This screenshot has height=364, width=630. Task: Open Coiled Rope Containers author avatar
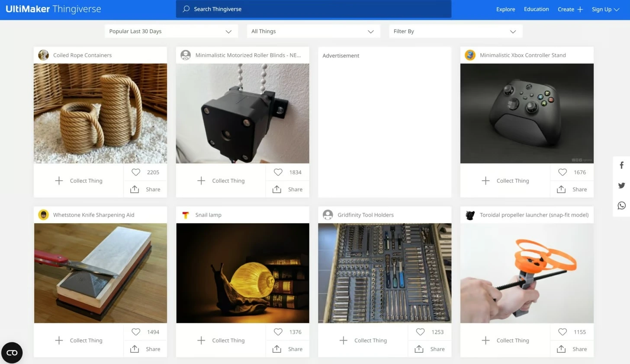click(x=43, y=55)
